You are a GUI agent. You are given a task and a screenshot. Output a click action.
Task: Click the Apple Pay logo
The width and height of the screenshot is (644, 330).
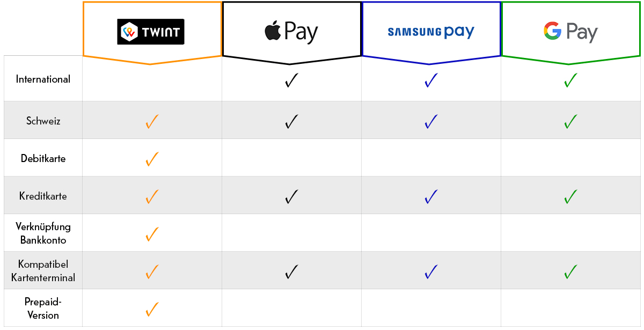pyautogui.click(x=291, y=32)
